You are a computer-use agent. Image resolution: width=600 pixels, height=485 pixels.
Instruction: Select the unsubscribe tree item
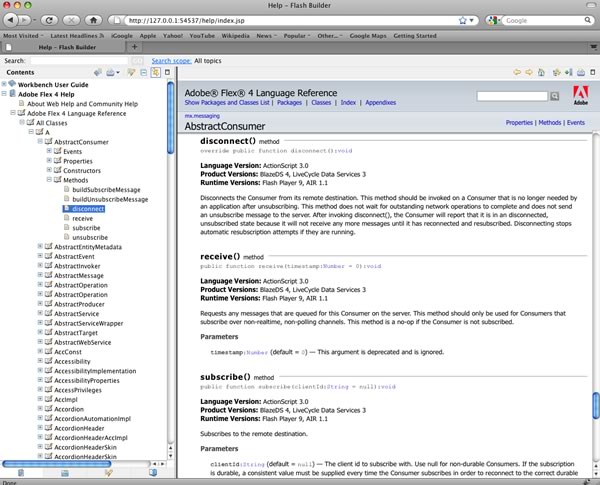point(90,237)
